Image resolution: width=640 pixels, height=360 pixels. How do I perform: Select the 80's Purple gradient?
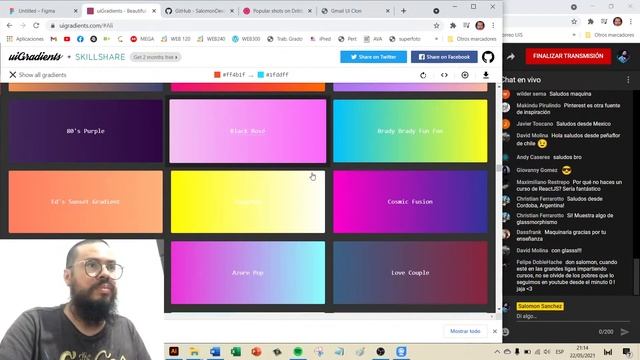(85, 131)
